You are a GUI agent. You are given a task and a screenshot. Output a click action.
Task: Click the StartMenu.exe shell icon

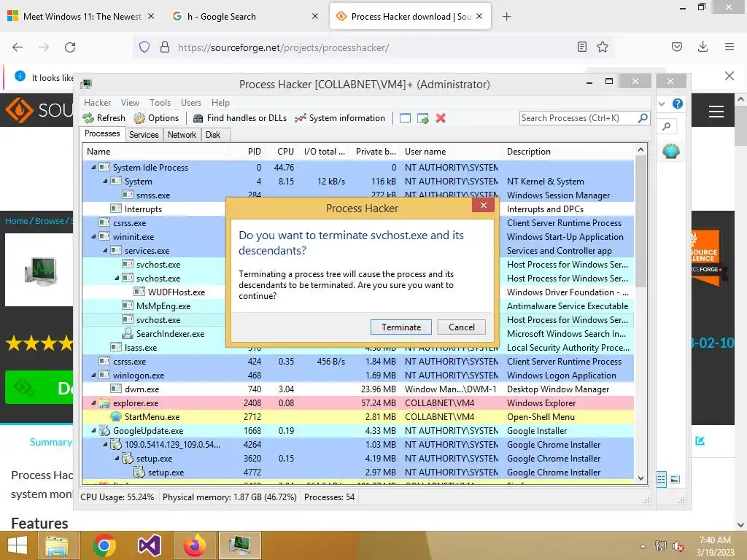(x=116, y=417)
